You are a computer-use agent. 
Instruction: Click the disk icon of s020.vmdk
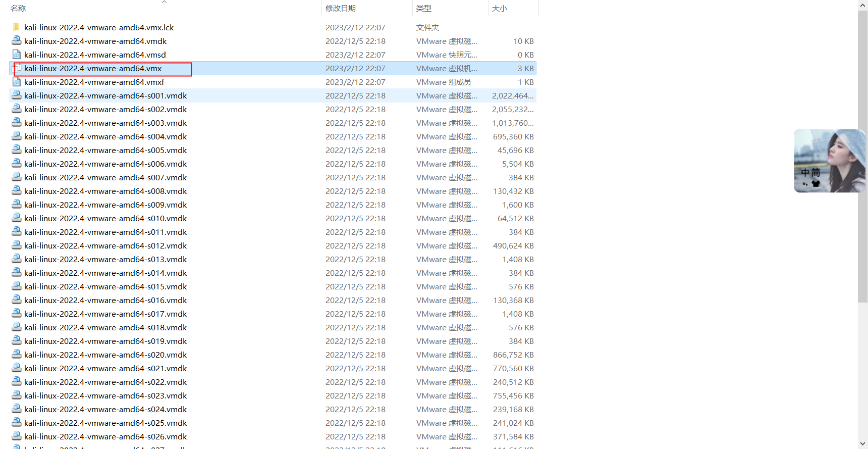[x=16, y=354]
